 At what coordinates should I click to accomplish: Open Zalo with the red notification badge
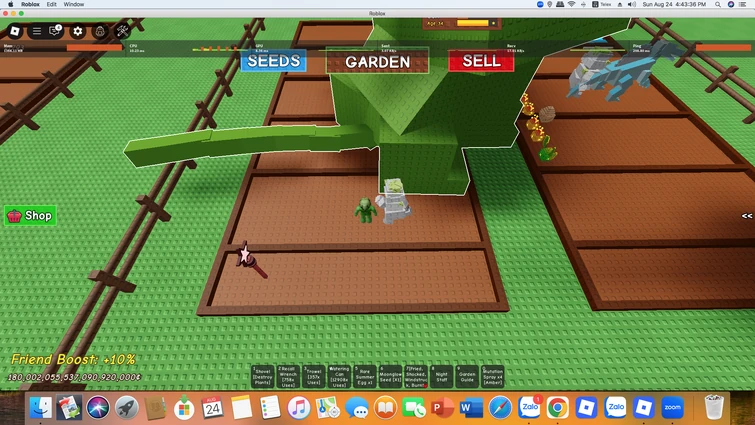point(529,407)
